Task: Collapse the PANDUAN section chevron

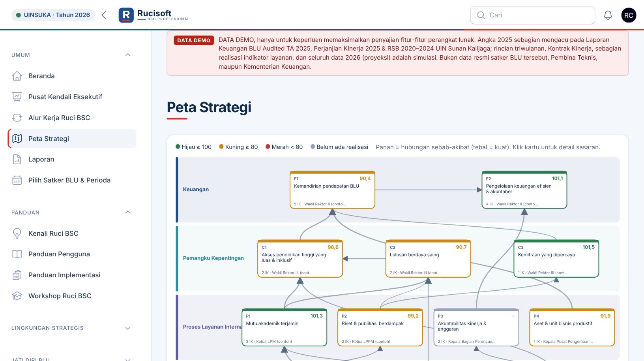Action: (128, 212)
